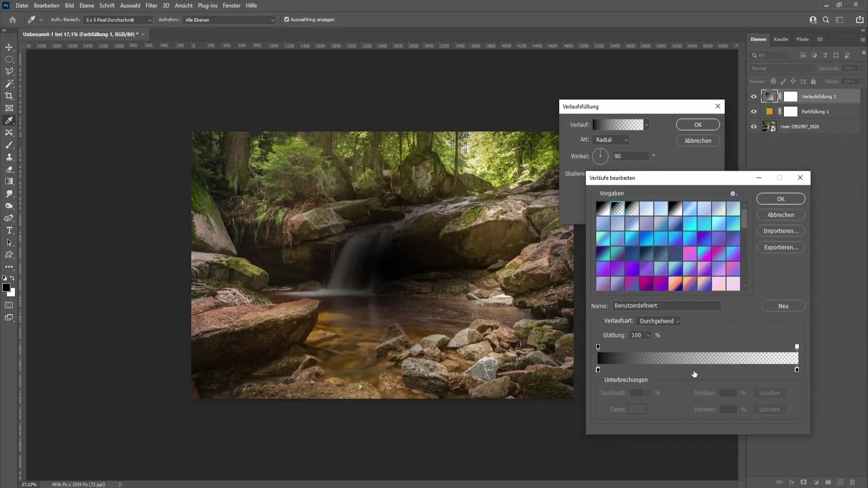Open the Filter menu
Image resolution: width=868 pixels, height=488 pixels.
pos(151,5)
